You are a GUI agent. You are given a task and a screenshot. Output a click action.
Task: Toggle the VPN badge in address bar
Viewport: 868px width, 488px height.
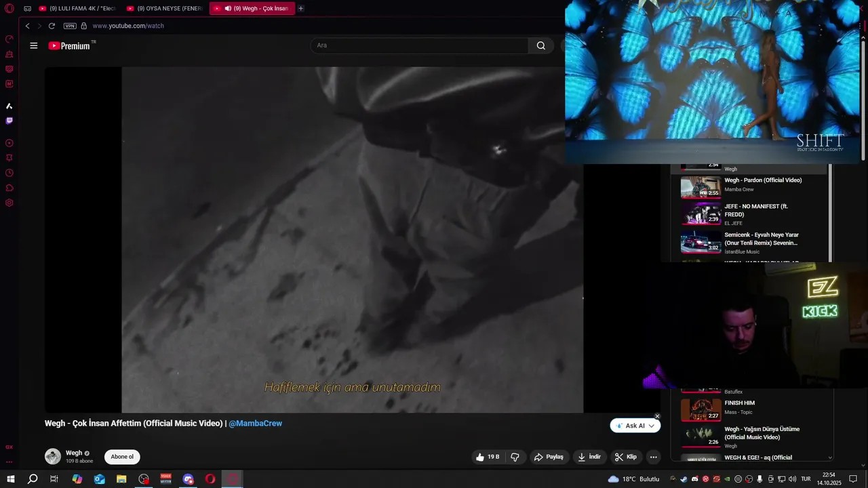click(70, 26)
